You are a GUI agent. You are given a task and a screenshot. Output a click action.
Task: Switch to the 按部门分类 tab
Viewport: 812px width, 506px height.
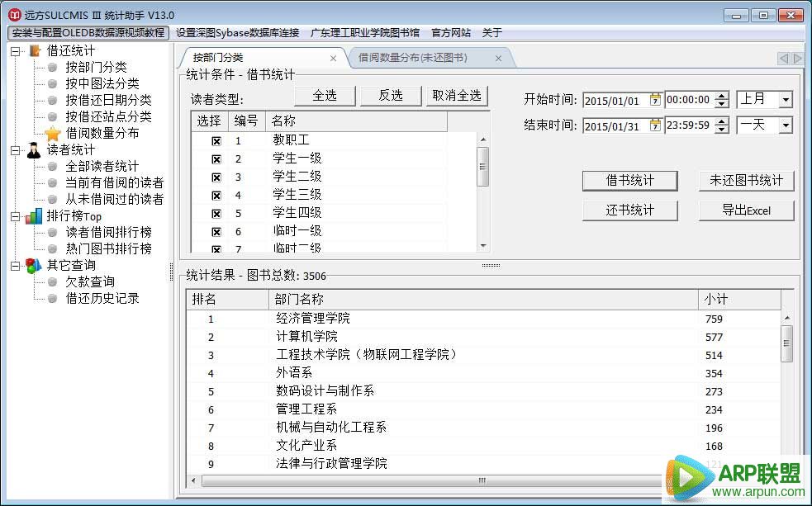pos(218,58)
